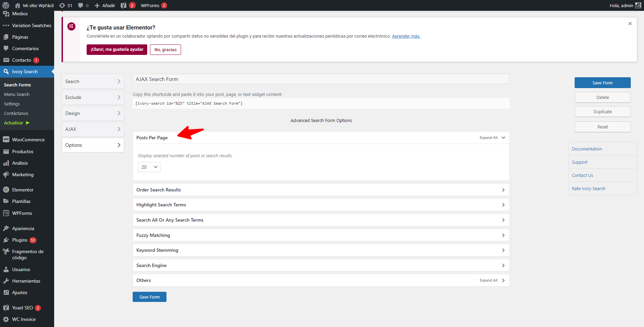
Task: Expand the Fuzzy Matching section
Action: click(321, 235)
